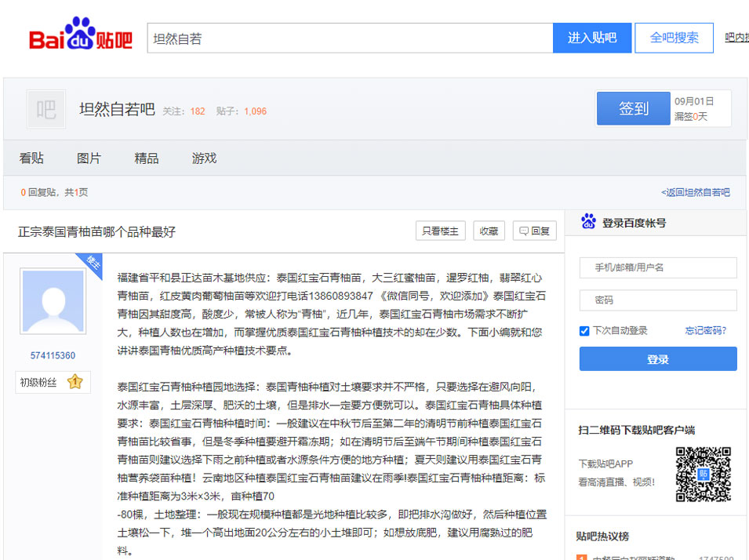Click the Baidu Tieba logo
Viewport: 749px width, 560px height.
click(81, 34)
